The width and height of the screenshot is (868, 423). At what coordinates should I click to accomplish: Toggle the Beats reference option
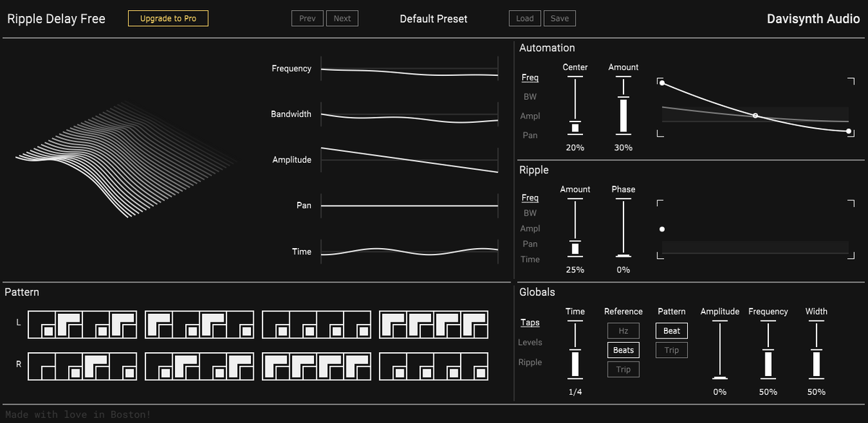[x=623, y=350]
